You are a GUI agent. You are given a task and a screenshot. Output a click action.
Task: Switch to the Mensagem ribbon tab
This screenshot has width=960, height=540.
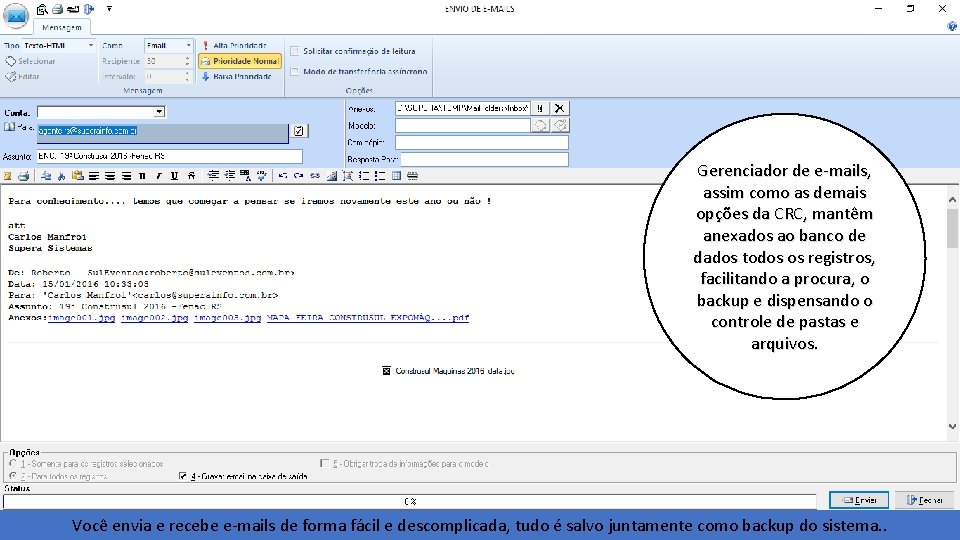[61, 28]
